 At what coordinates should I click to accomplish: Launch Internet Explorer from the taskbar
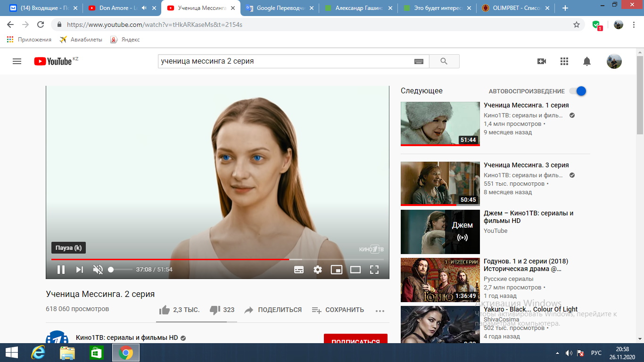tap(38, 353)
